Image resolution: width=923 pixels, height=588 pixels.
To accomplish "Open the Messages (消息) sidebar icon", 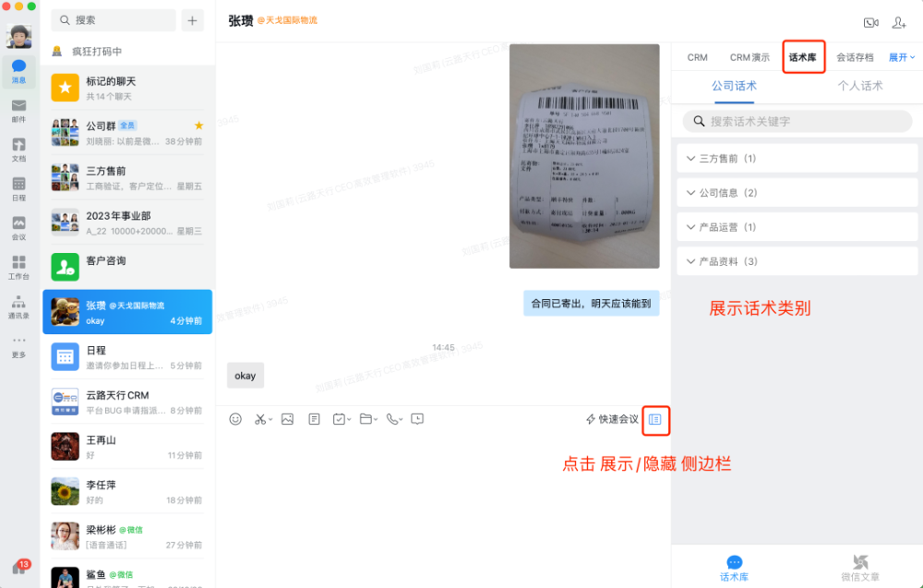I will tap(18, 72).
